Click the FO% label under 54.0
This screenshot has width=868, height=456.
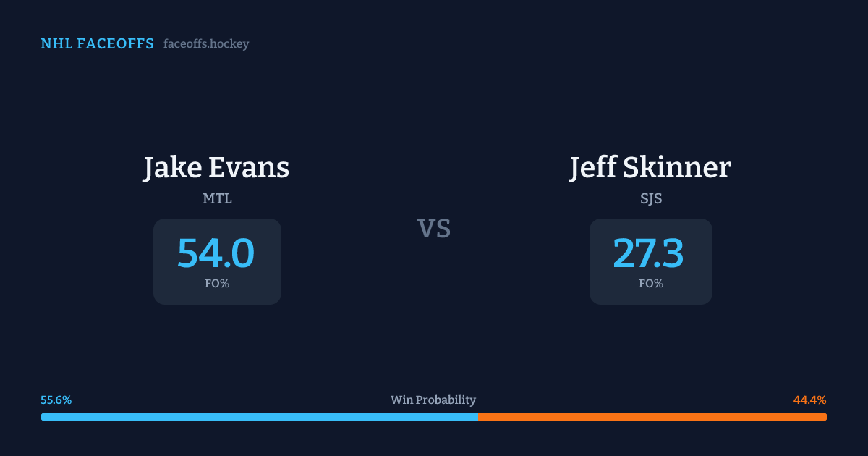(x=217, y=284)
